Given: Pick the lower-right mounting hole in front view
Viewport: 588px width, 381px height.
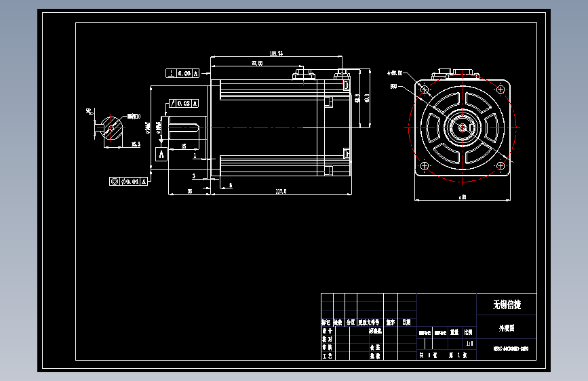Looking at the screenshot, I should (501, 165).
